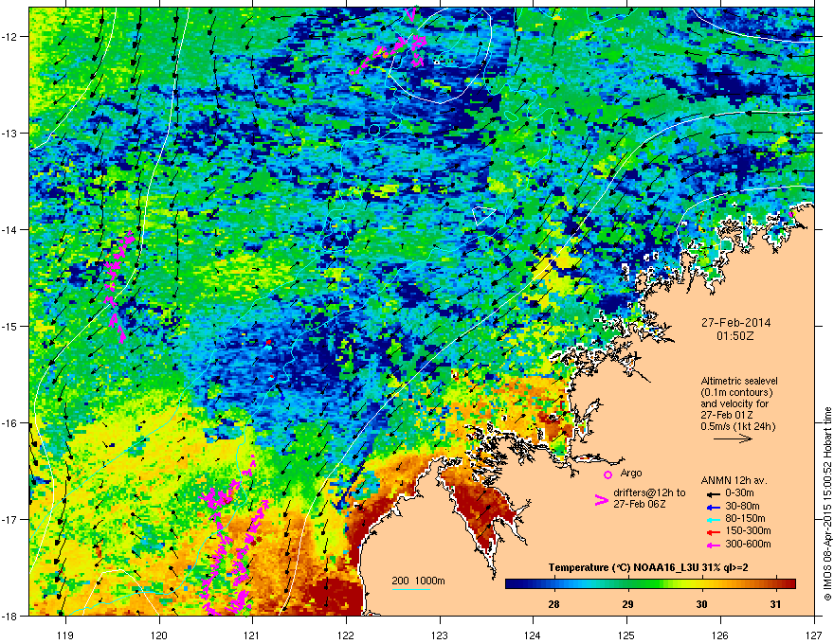Click latitude axis label -15
This screenshot has width=834, height=644.
[9, 326]
